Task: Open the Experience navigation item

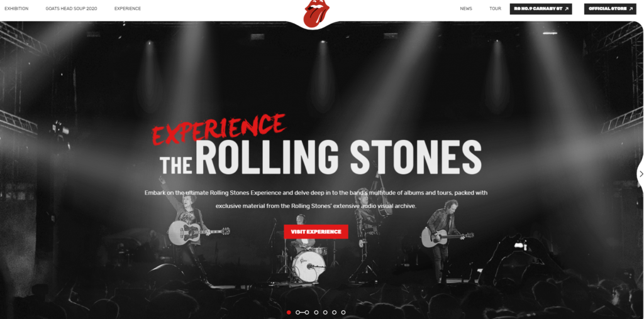Action: click(x=127, y=9)
